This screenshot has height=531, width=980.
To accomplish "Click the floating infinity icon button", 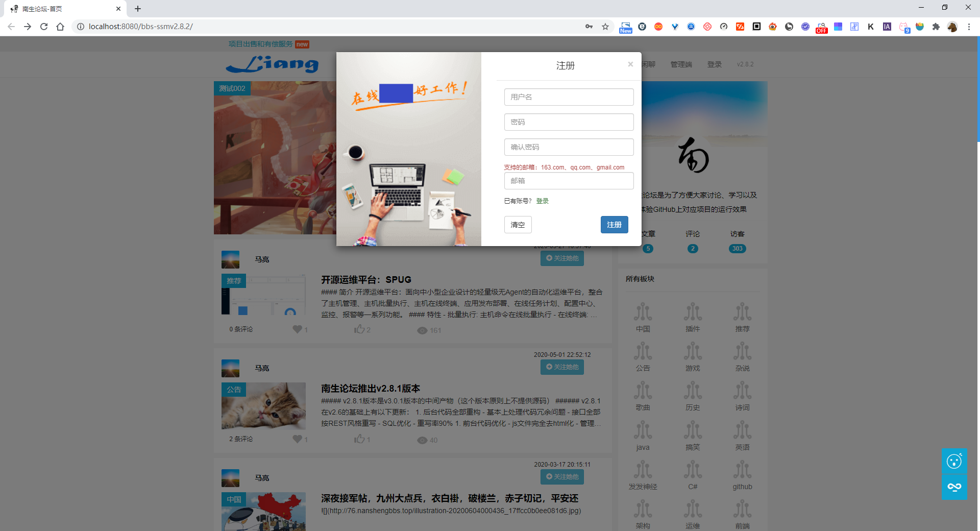I will [x=954, y=487].
